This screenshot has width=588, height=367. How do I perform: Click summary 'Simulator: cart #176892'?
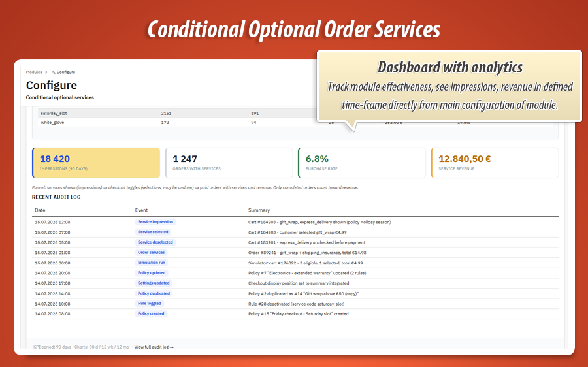[305, 263]
